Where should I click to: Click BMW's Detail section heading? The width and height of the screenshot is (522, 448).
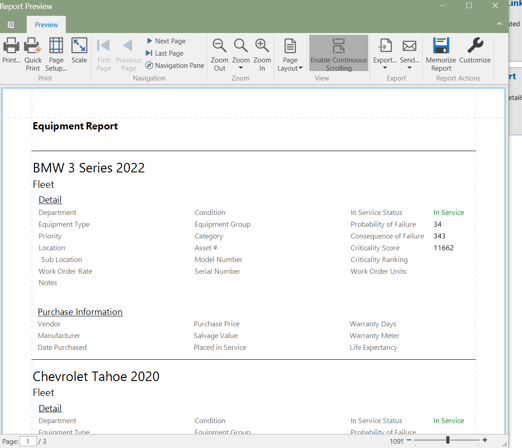50,200
